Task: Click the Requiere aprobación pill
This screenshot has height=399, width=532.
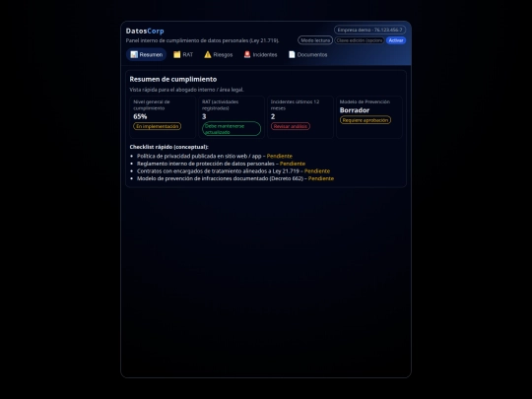Action: tap(366, 120)
